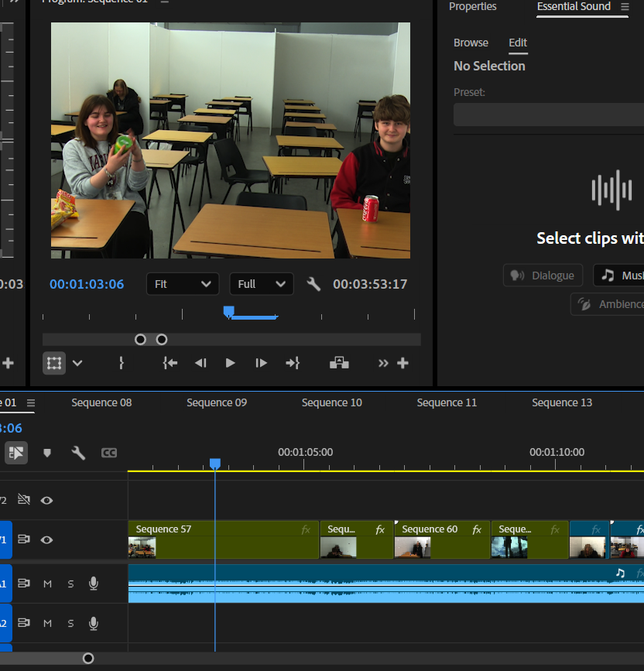
Task: Open the Sequence 08 timeline tab
Action: coord(101,402)
